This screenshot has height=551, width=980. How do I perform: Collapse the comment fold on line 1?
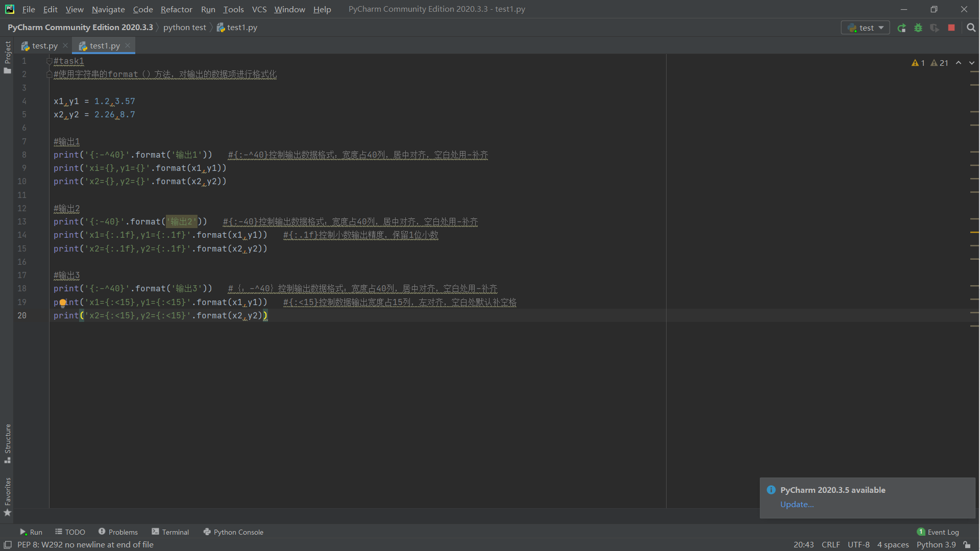[x=49, y=61]
